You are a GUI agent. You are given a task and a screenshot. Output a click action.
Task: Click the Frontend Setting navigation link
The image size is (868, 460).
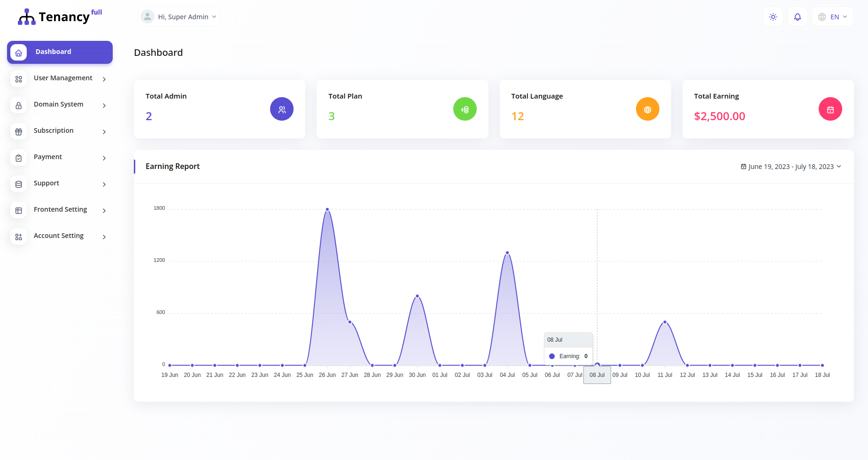coord(60,209)
